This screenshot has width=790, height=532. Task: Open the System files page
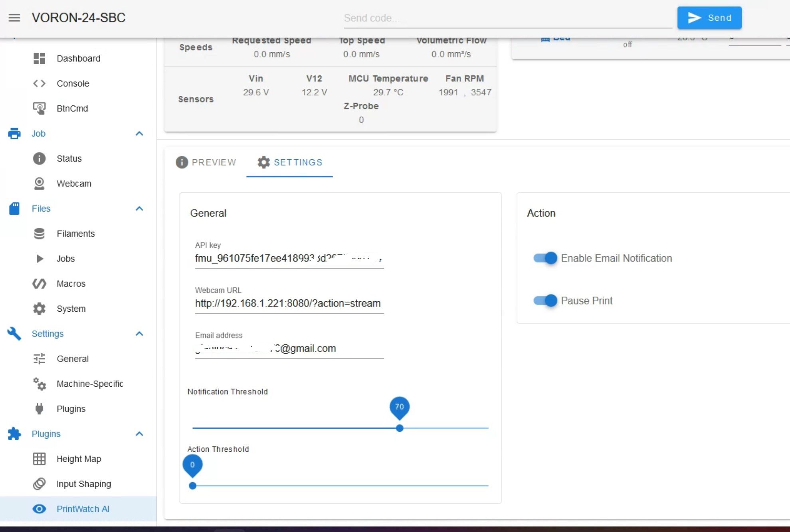(71, 309)
